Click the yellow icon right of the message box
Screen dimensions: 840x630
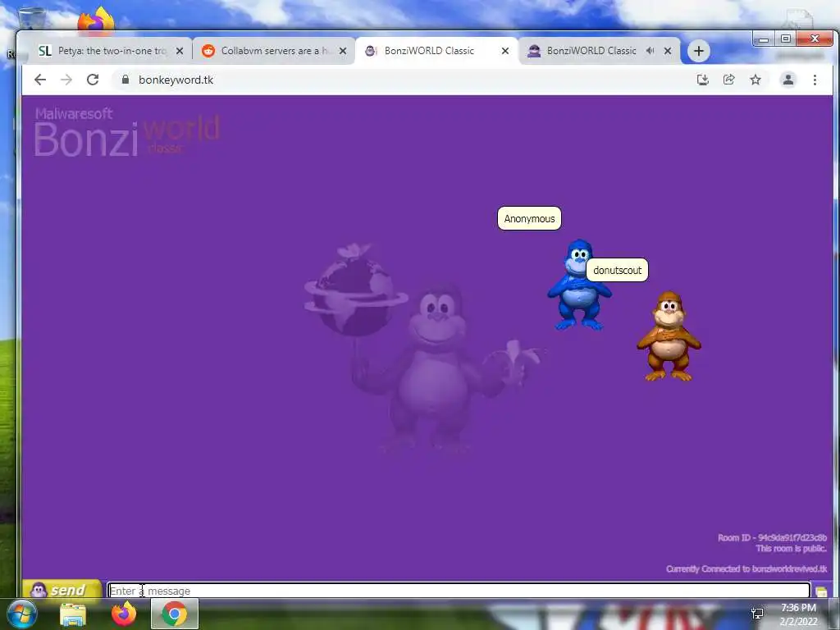coord(821,591)
